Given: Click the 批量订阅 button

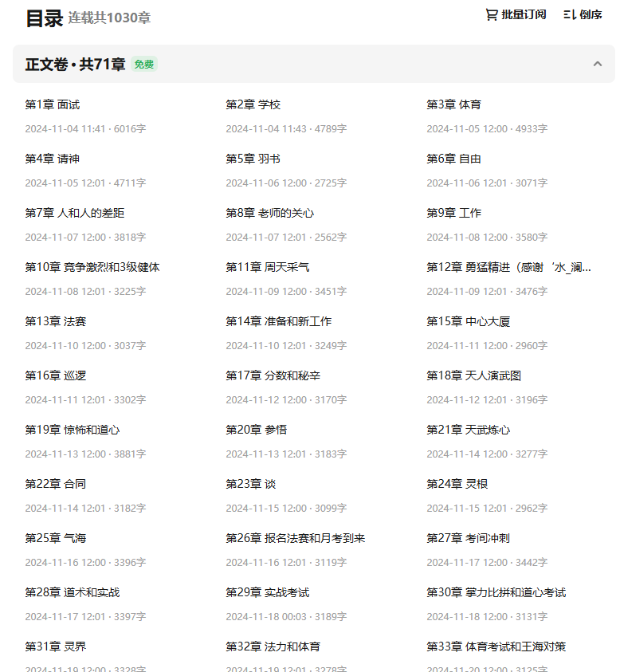Looking at the screenshot, I should point(516,14).
